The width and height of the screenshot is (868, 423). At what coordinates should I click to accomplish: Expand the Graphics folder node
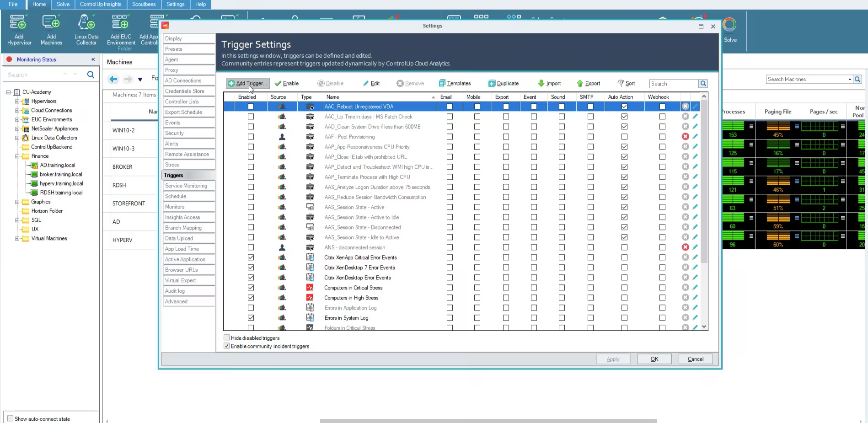[x=17, y=202]
